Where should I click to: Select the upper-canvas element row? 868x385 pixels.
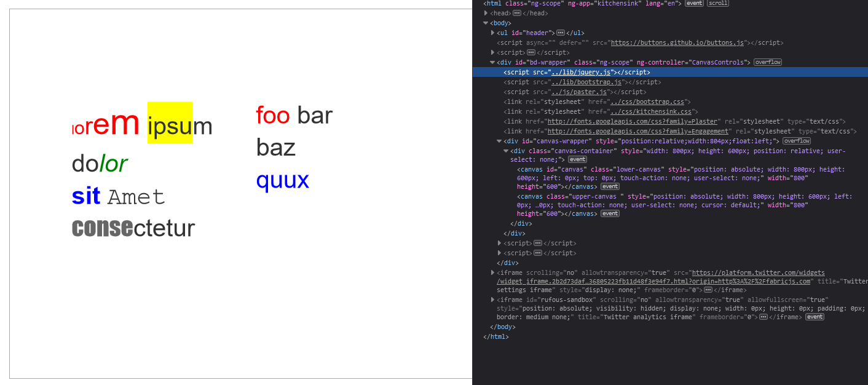(x=670, y=205)
